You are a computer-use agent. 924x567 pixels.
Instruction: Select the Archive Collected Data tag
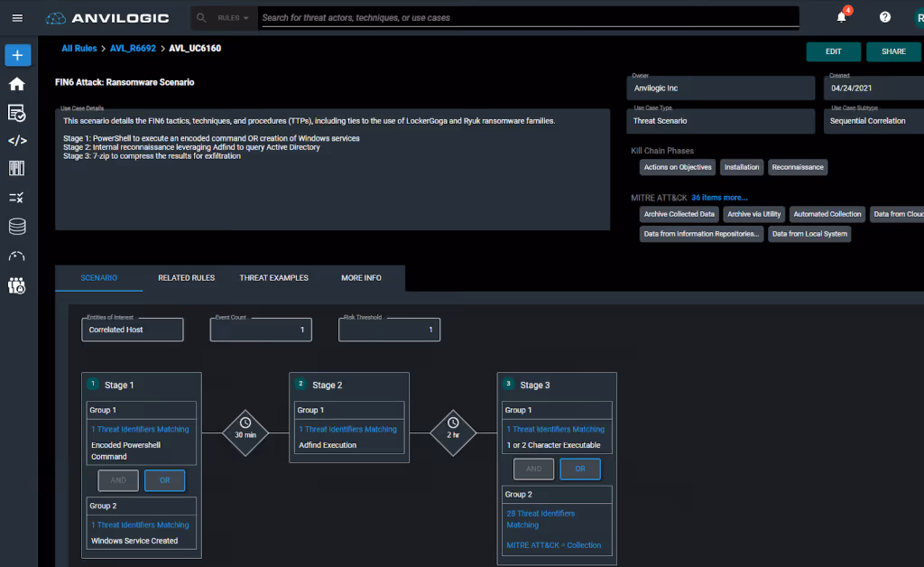click(679, 215)
